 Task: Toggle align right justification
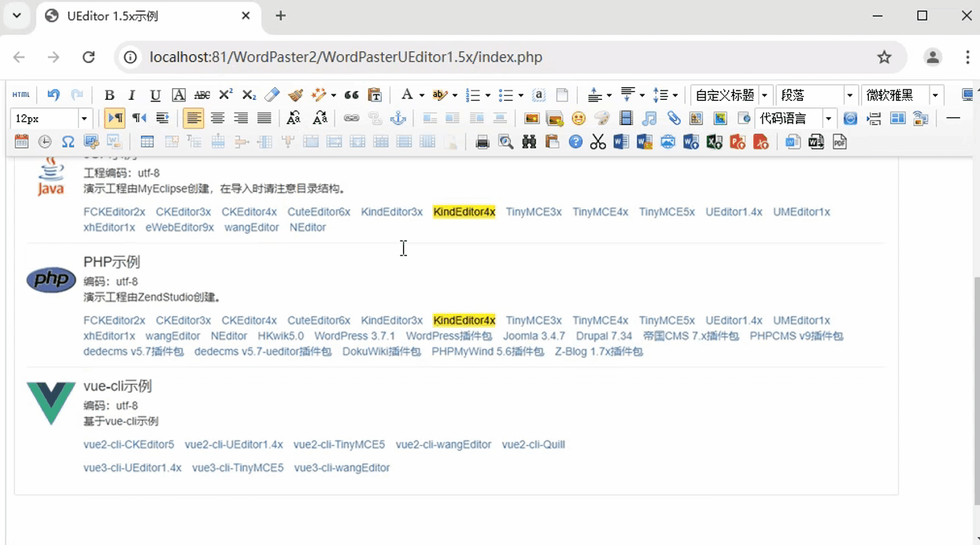coord(241,119)
